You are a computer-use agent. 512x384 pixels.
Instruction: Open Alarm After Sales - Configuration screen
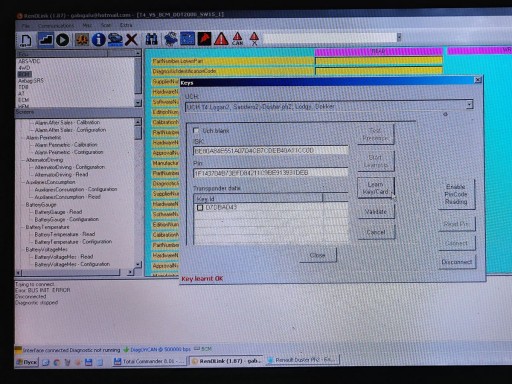click(70, 130)
